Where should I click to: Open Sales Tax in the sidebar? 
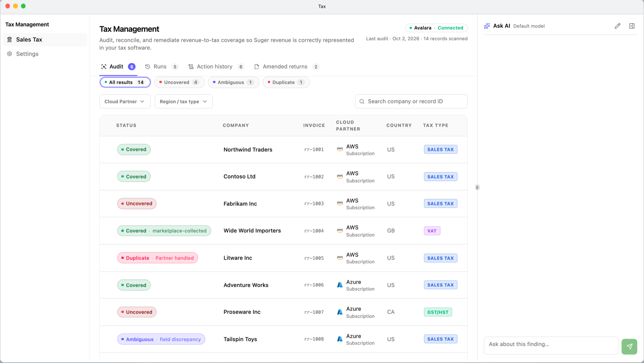(45, 40)
